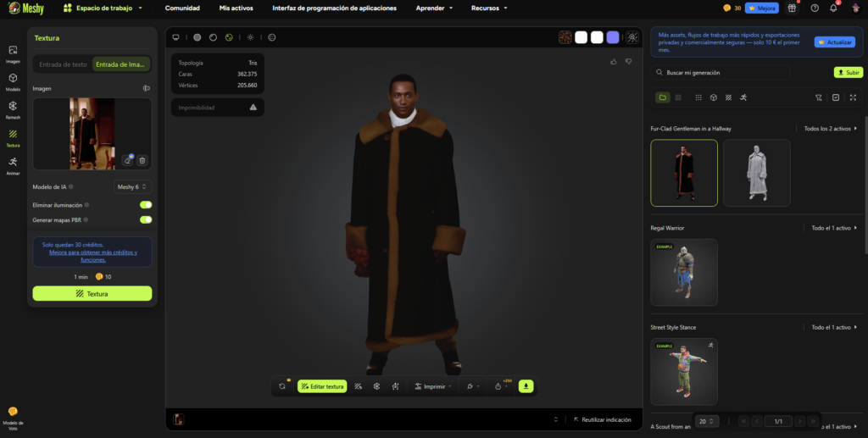Delete the uploaded image with trash icon
Image resolution: width=868 pixels, height=438 pixels.
[142, 160]
